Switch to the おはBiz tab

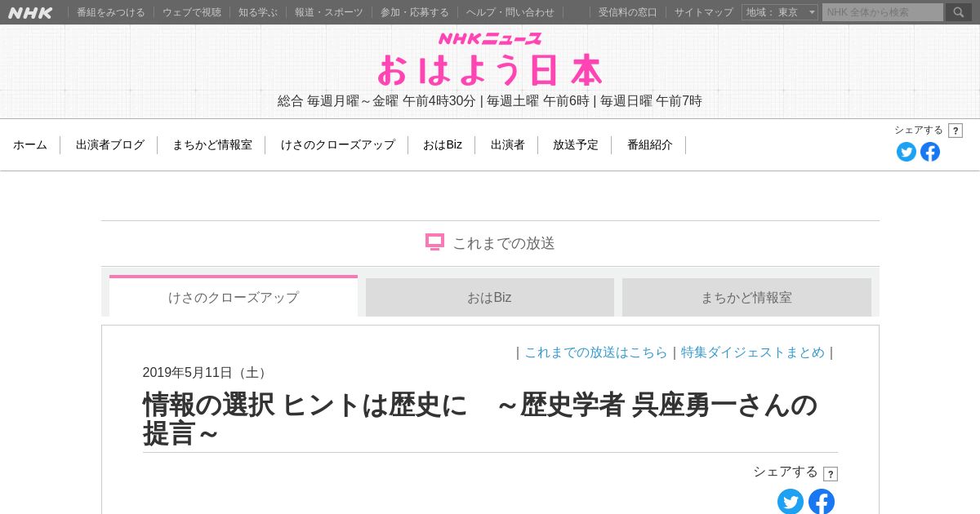coord(490,297)
